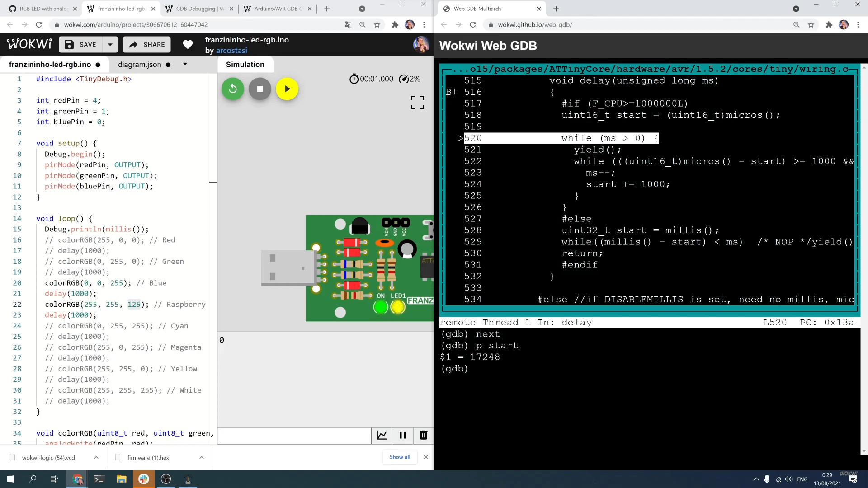Like the project with the heart icon
Screen dimensions: 868x488
[x=188, y=44]
